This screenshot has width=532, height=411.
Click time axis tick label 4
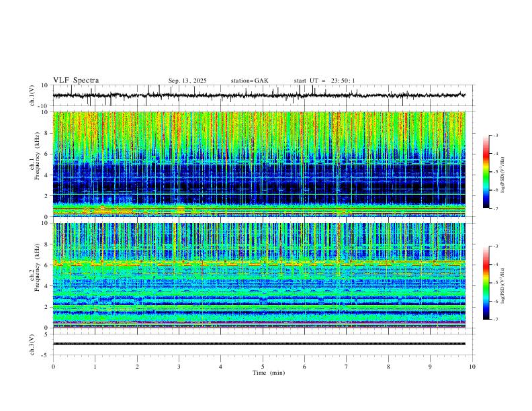pos(220,367)
